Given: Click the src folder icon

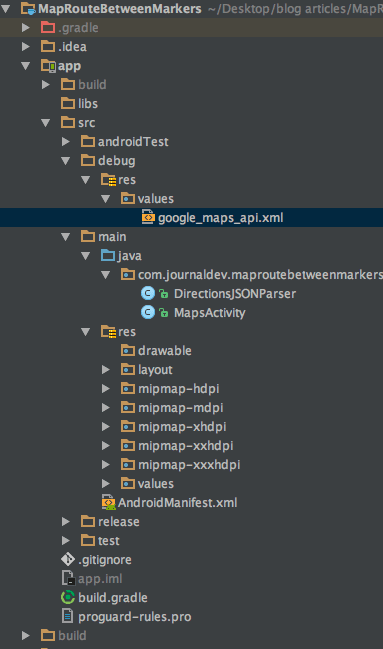Looking at the screenshot, I should (68, 123).
